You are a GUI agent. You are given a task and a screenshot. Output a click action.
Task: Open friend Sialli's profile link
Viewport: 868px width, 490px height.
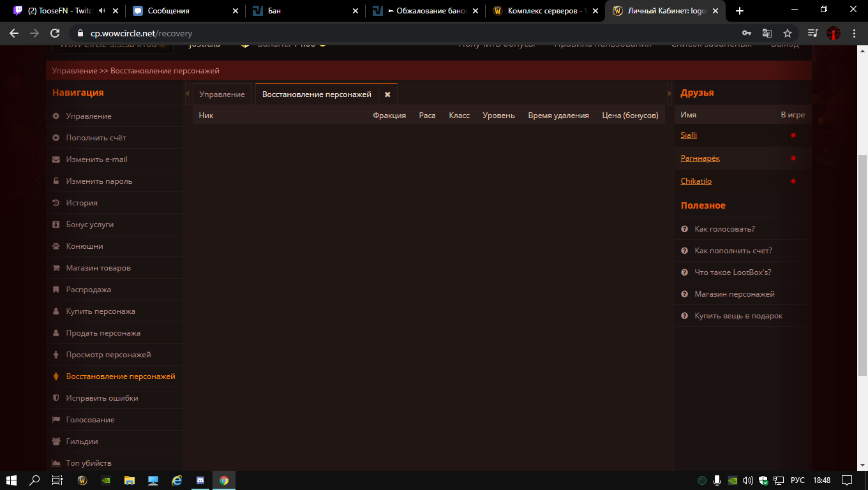pos(689,135)
